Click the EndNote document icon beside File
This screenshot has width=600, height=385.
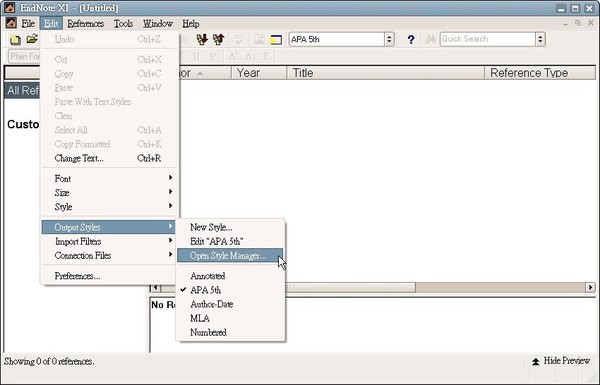click(x=11, y=23)
